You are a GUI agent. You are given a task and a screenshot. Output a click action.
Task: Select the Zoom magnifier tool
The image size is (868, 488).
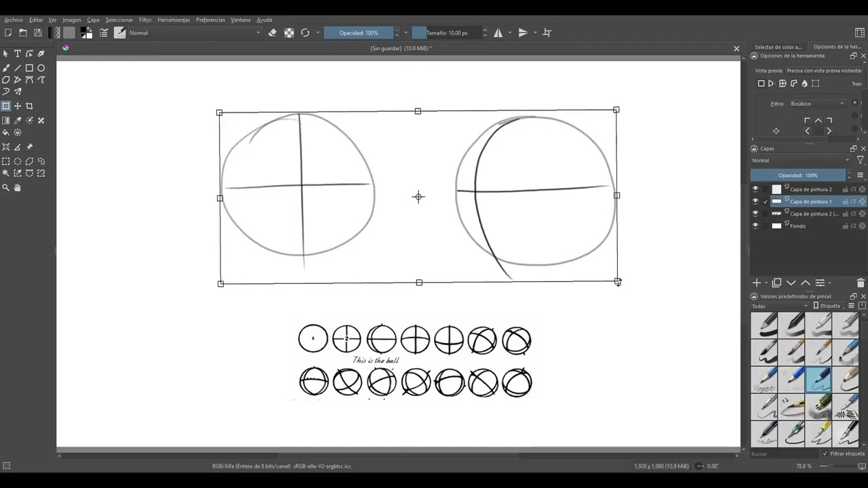[x=6, y=188]
